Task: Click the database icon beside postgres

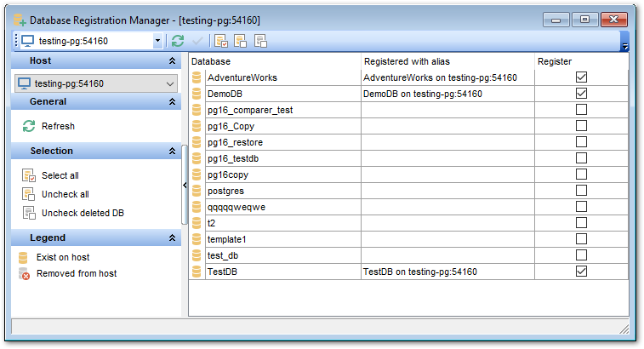Action: [x=197, y=191]
